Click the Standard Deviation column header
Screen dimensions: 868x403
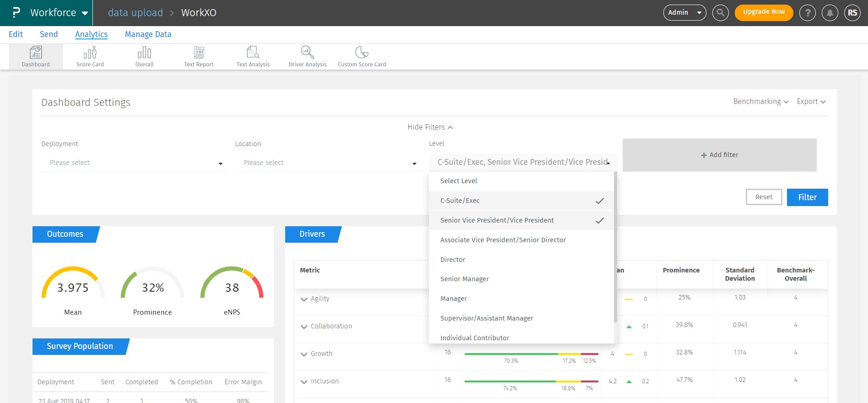coord(740,274)
